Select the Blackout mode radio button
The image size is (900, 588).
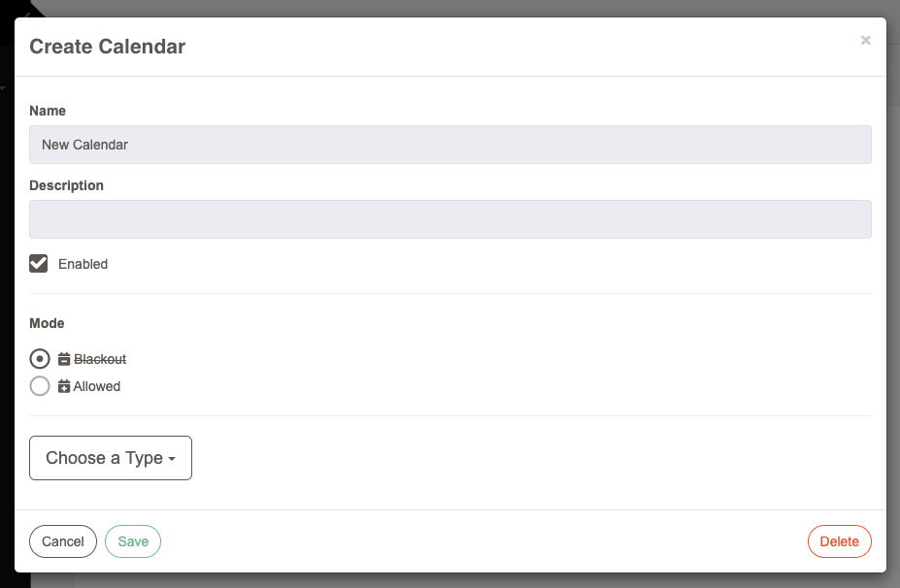coord(40,359)
